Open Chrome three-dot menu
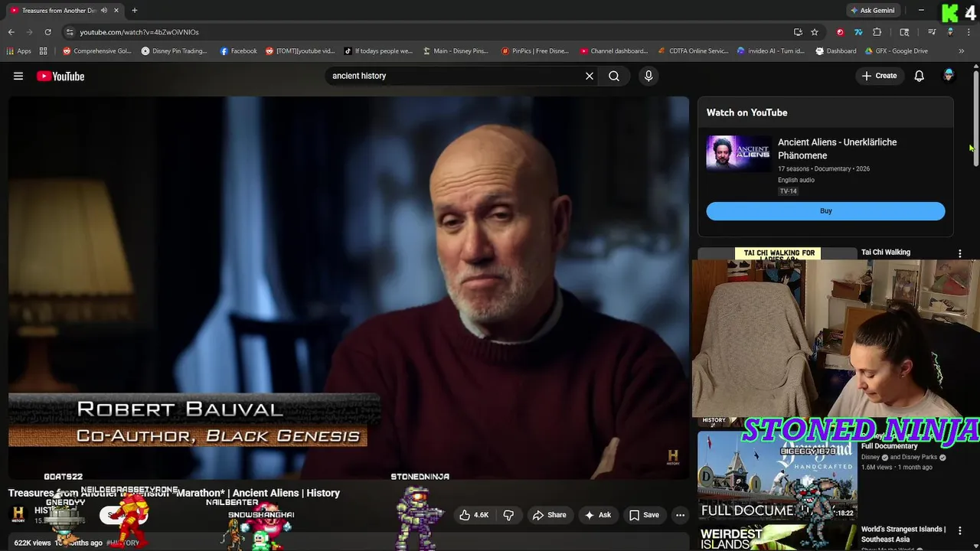This screenshot has width=980, height=551. click(969, 32)
